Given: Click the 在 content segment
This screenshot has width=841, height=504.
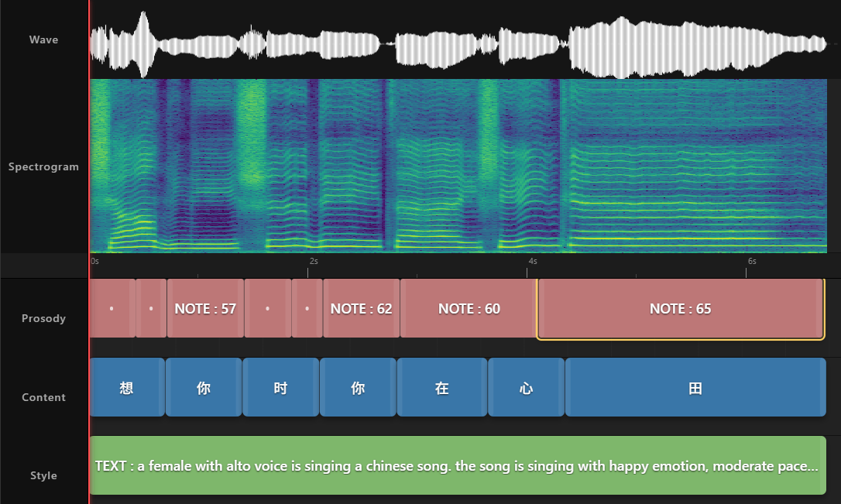Looking at the screenshot, I should [442, 387].
